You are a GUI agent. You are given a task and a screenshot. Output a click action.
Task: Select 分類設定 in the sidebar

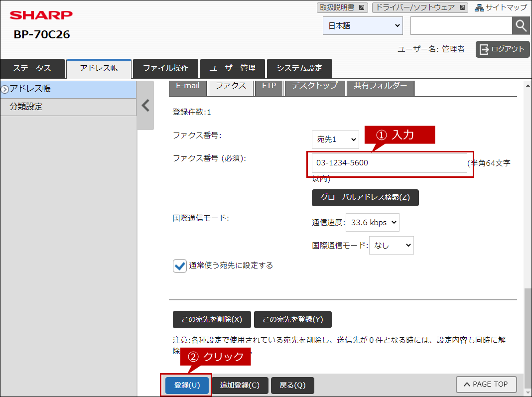pos(68,107)
